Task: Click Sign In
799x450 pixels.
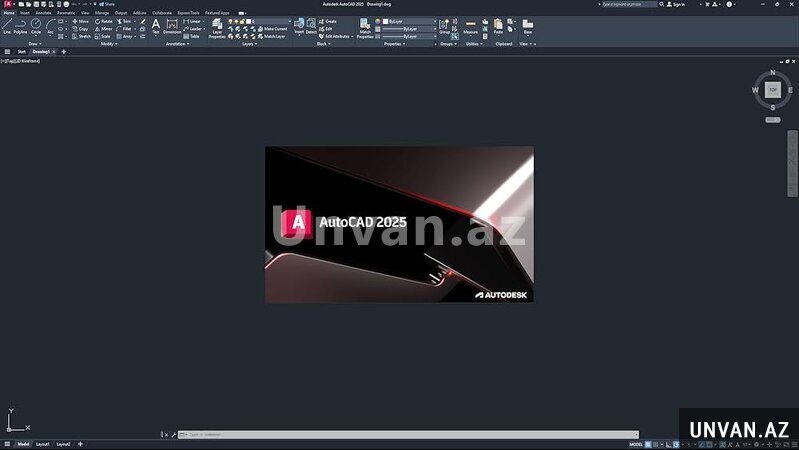Action: (x=676, y=4)
